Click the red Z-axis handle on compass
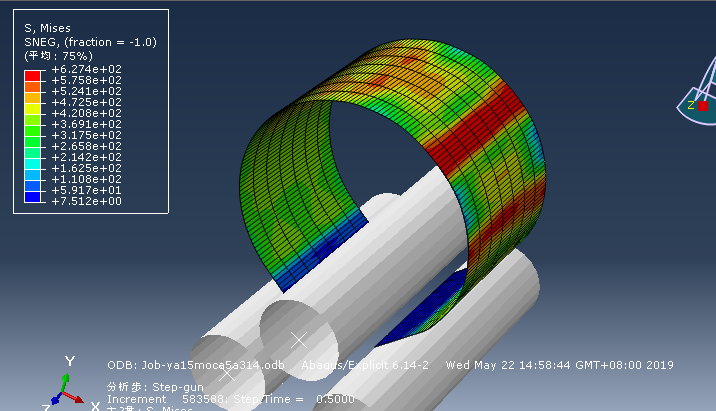 coord(703,106)
